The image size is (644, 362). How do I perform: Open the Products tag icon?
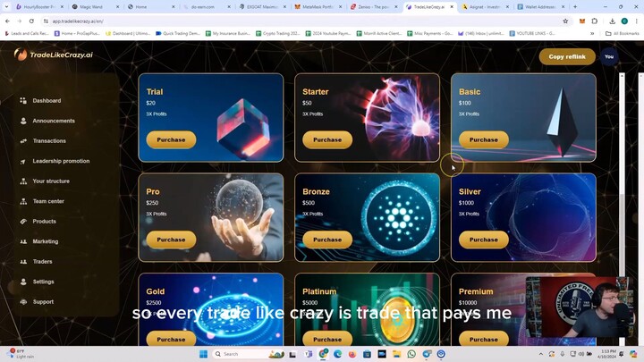pyautogui.click(x=23, y=222)
